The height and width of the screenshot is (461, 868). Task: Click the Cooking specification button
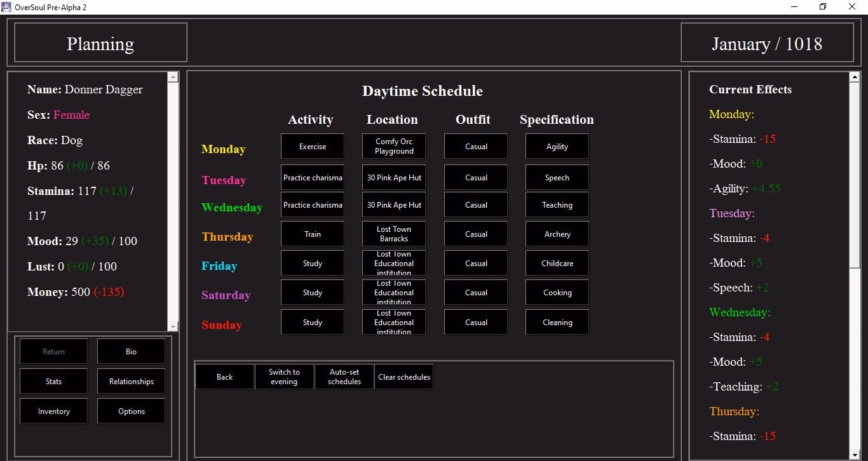pyautogui.click(x=557, y=292)
